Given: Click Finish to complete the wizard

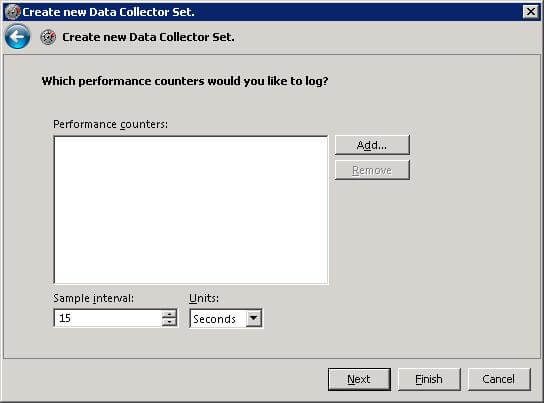Looking at the screenshot, I should click(429, 379).
